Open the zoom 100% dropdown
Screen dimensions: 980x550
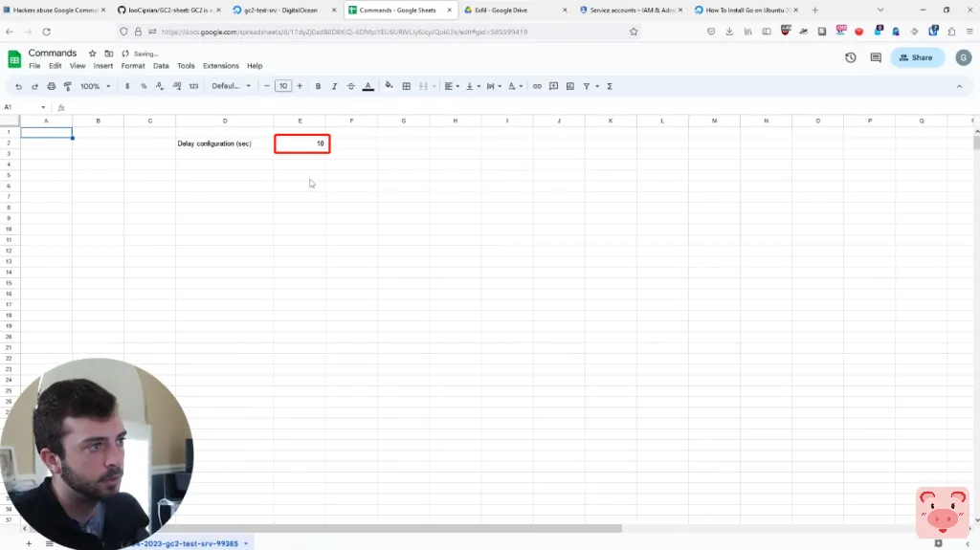tap(95, 86)
